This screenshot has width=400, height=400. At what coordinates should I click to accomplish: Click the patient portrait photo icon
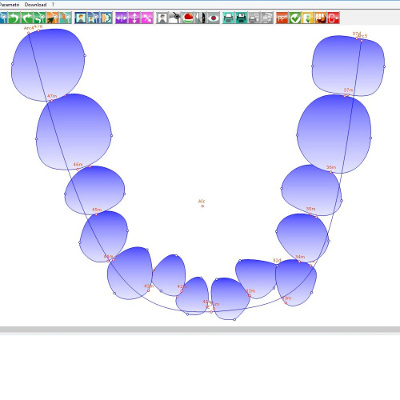pyautogui.click(x=81, y=18)
